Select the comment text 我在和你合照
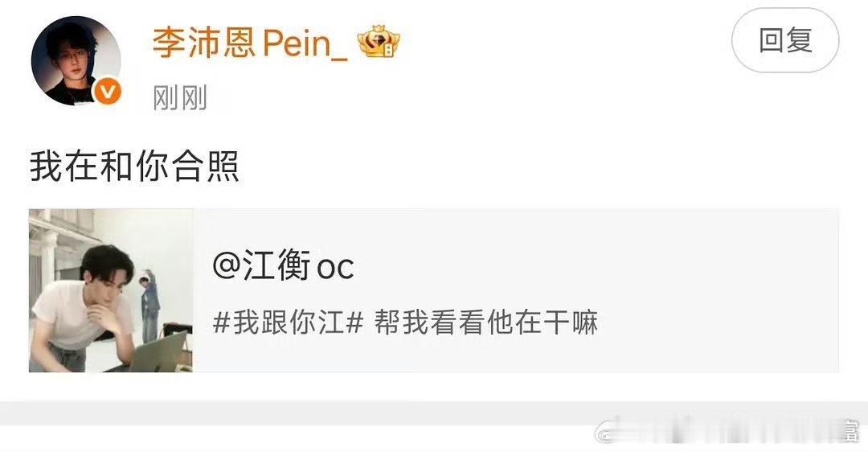The width and height of the screenshot is (868, 452). click(134, 166)
